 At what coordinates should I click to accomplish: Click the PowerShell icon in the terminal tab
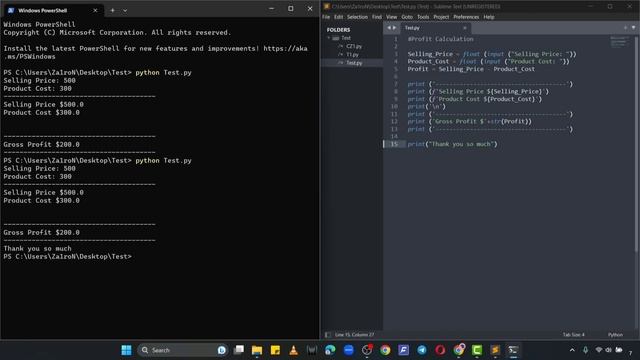[11, 10]
